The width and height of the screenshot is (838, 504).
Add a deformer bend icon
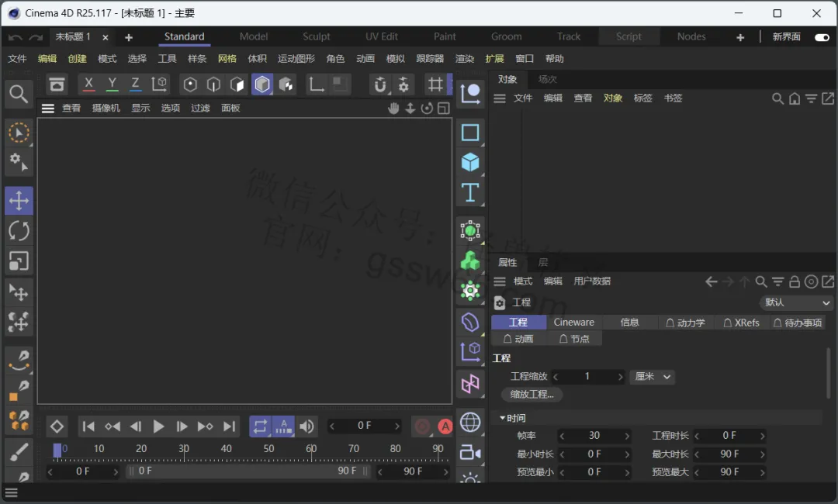(x=470, y=322)
